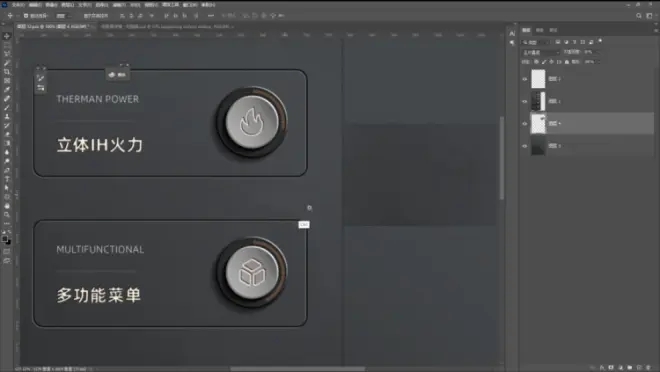Open the File menu
660x372 pixels.
pos(18,5)
